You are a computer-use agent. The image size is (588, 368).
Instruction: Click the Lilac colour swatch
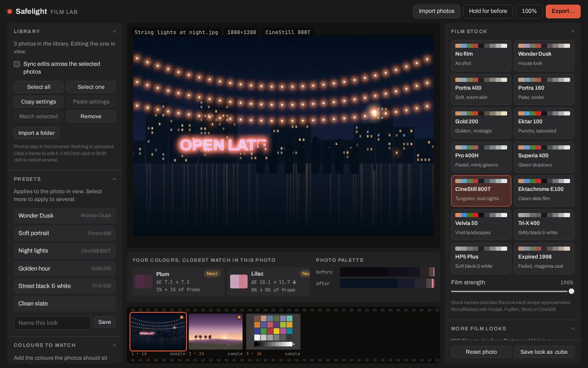239,282
